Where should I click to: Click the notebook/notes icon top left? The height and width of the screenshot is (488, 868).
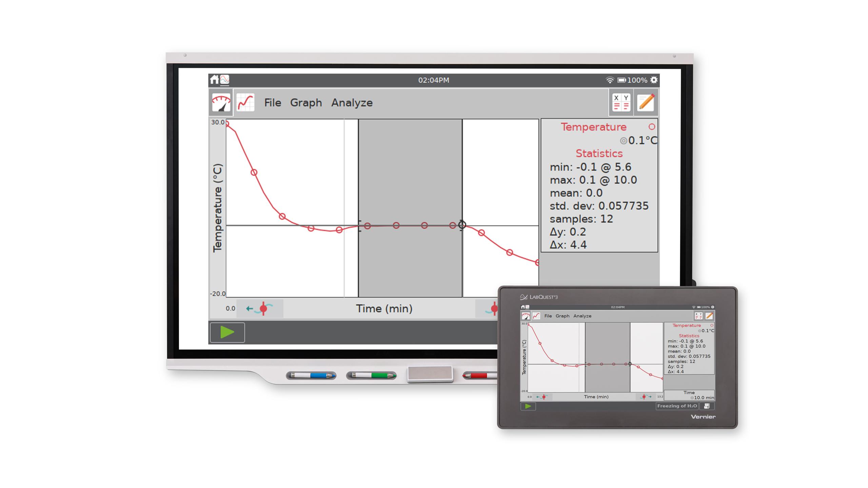[x=646, y=102]
